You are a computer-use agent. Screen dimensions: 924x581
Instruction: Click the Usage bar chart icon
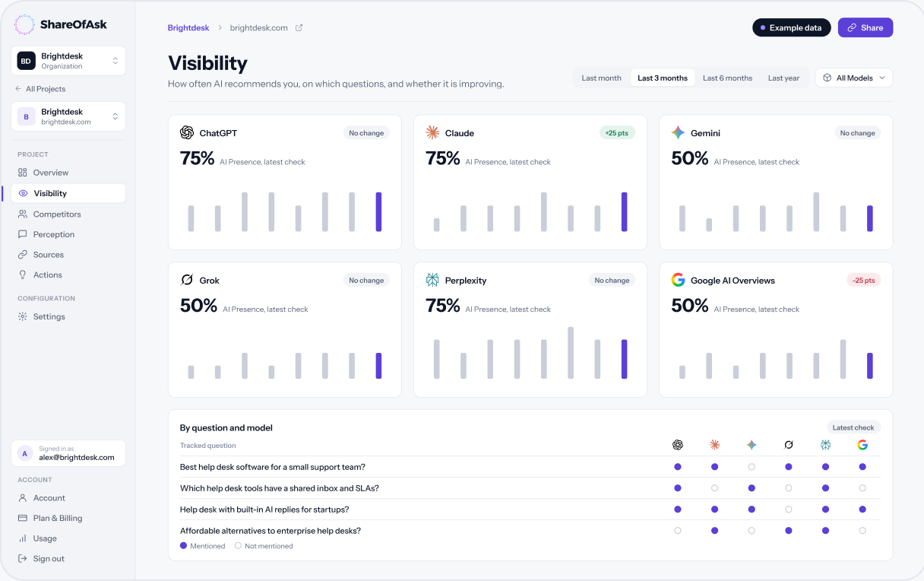[23, 538]
